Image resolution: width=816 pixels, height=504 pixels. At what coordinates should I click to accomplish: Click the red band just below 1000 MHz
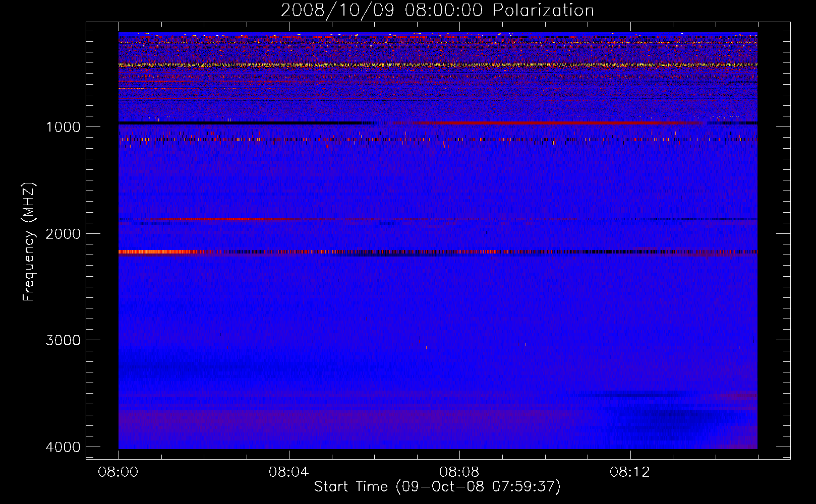[547, 123]
